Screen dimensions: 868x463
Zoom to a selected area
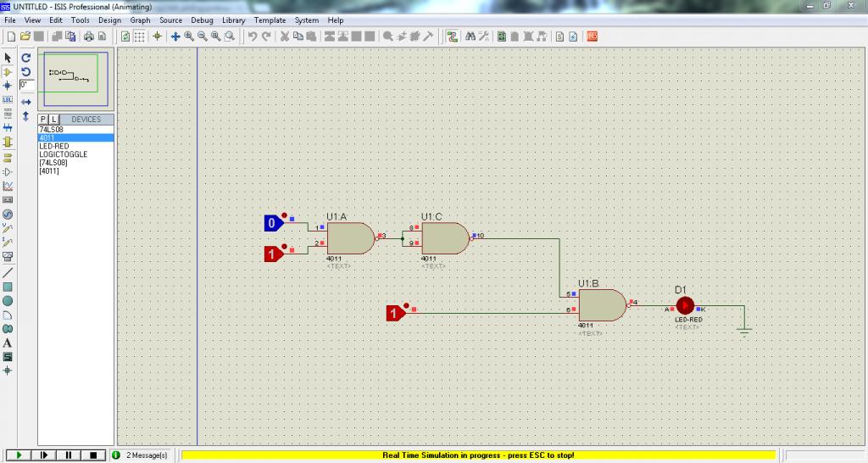click(x=229, y=36)
